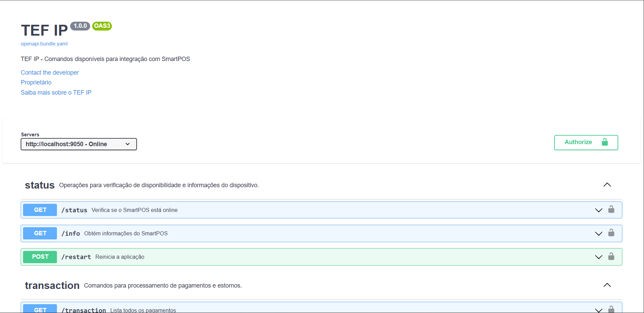Click the status section heading
Screen dimensions: 644x313
(x=40, y=185)
